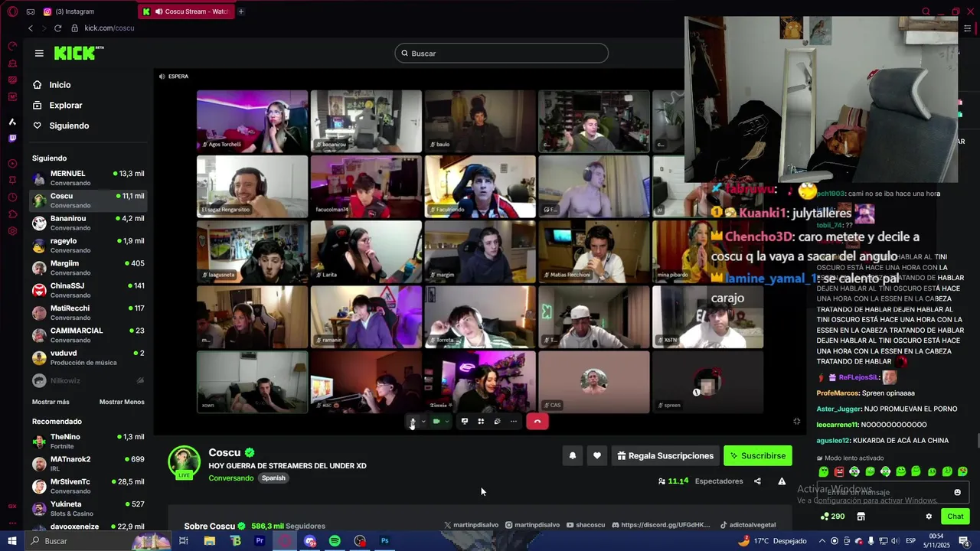Click Regala Suscripciones button
The height and width of the screenshot is (551, 980).
(665, 456)
